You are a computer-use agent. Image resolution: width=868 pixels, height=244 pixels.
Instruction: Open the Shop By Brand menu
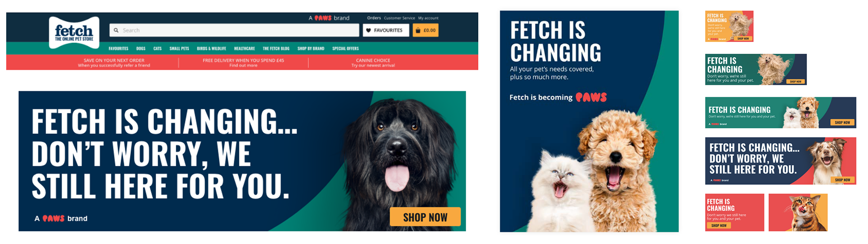click(x=311, y=48)
